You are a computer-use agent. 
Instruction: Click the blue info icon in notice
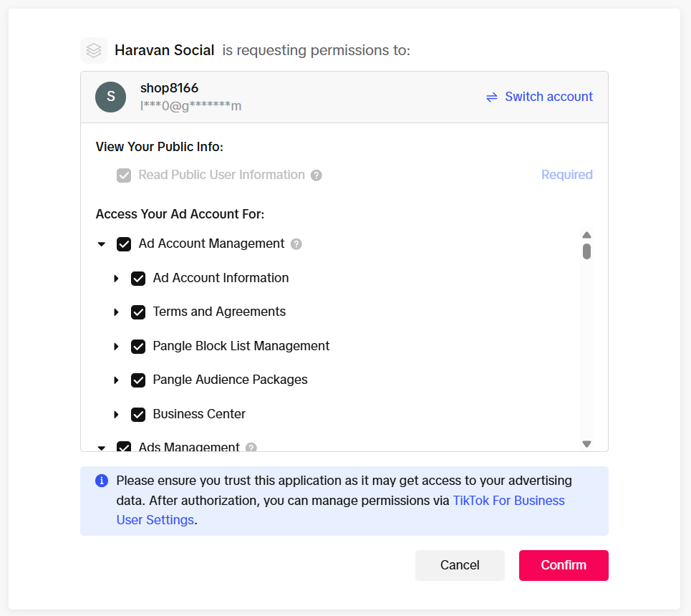[x=102, y=481]
